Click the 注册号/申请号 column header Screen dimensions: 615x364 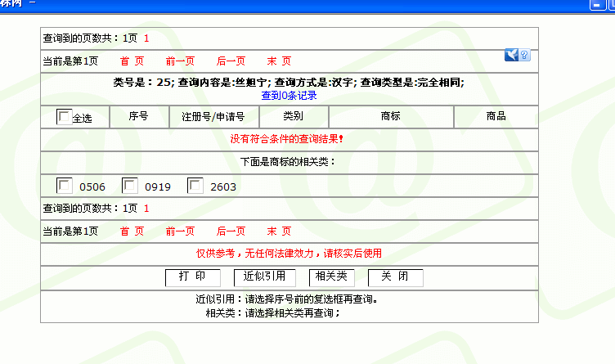coord(213,116)
